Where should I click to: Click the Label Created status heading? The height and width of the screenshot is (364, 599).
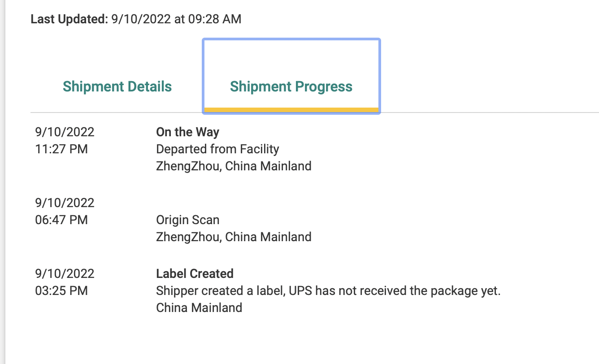[x=195, y=274]
